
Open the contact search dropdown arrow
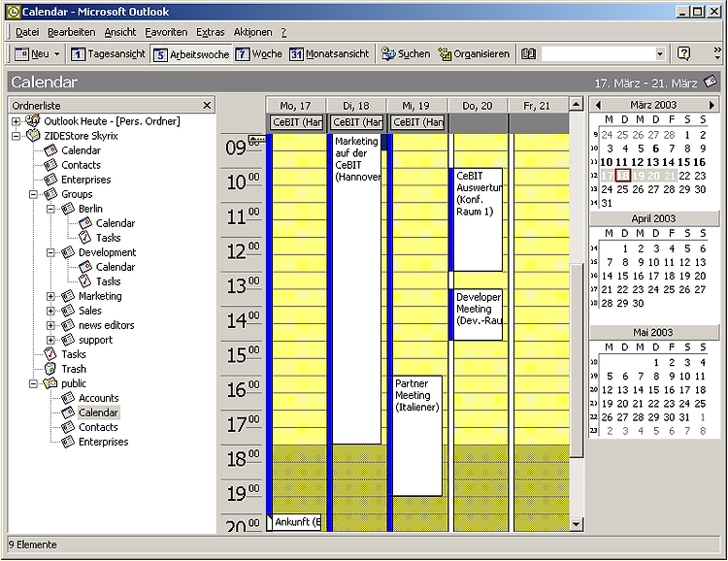[x=660, y=54]
